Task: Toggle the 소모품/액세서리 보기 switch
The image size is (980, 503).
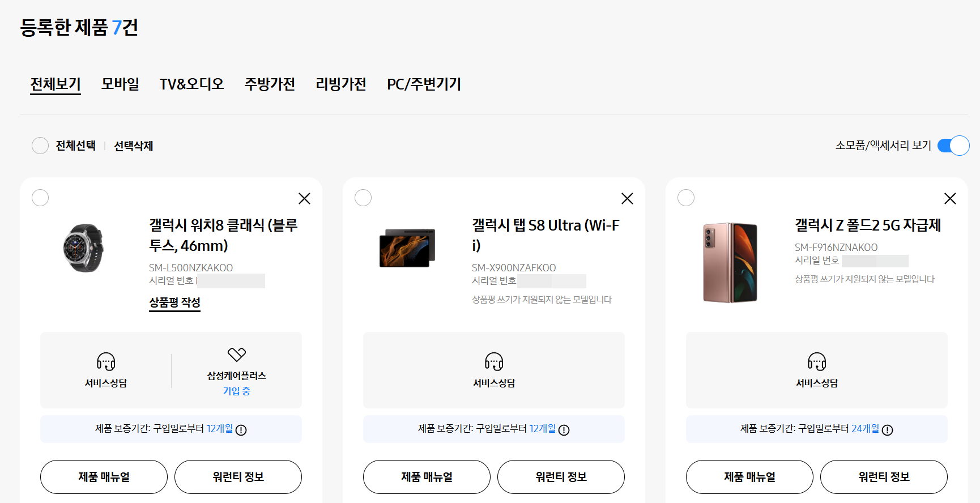Action: click(x=953, y=146)
